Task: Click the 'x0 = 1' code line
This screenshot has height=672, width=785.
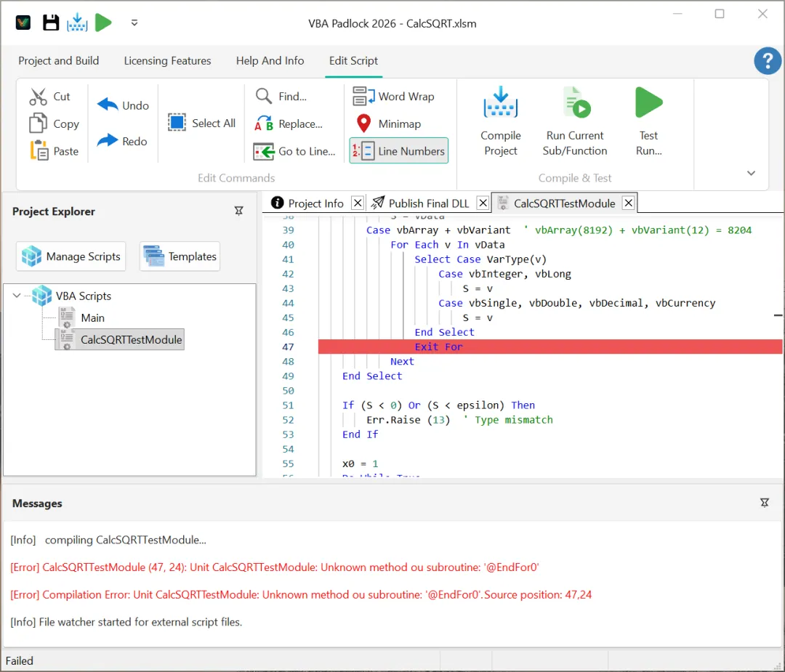Action: point(360,463)
